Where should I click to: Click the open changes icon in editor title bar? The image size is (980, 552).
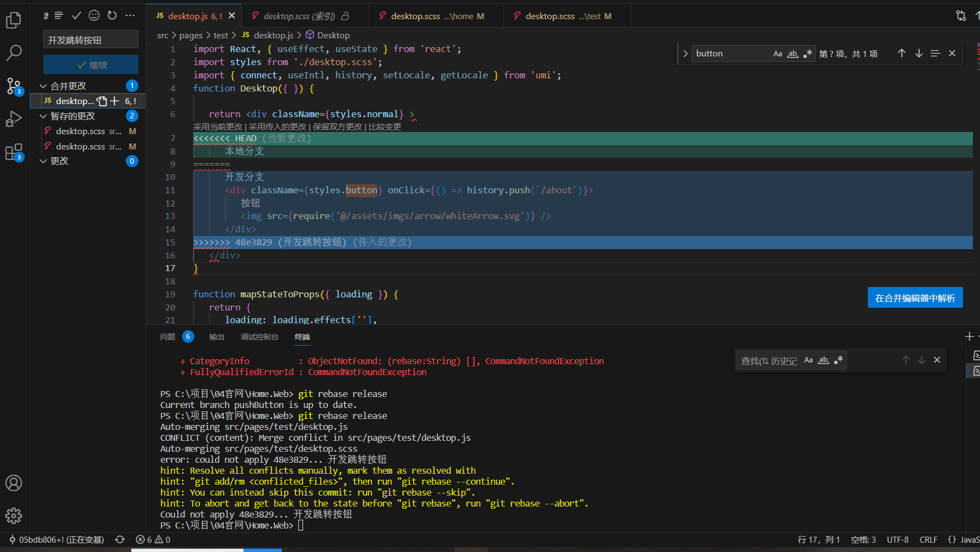point(961,16)
